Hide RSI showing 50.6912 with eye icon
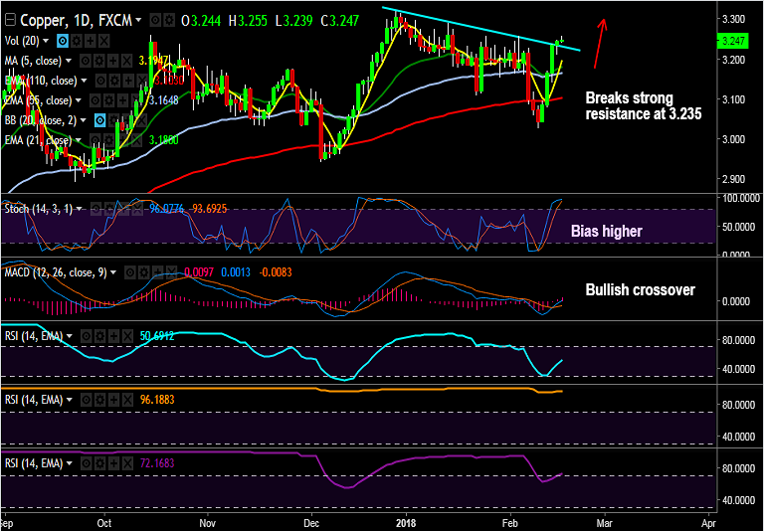 tap(87, 336)
